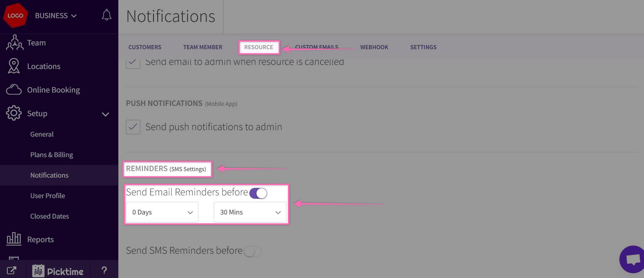The height and width of the screenshot is (278, 644).
Task: Click the Setup gear icon
Action: pos(14,113)
